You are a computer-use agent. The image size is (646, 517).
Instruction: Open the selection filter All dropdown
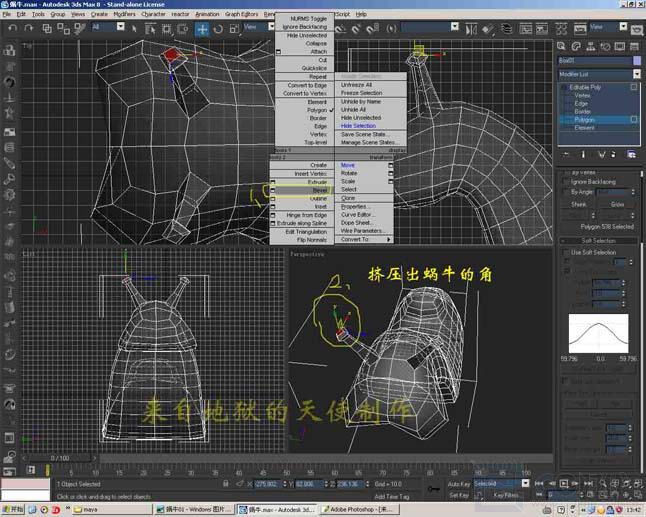click(121, 27)
